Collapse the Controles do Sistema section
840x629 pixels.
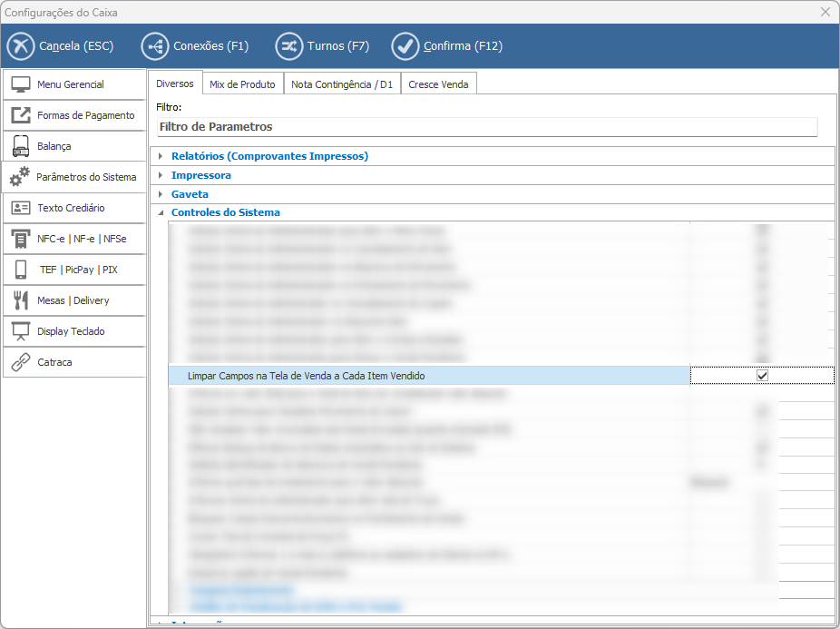point(161,213)
